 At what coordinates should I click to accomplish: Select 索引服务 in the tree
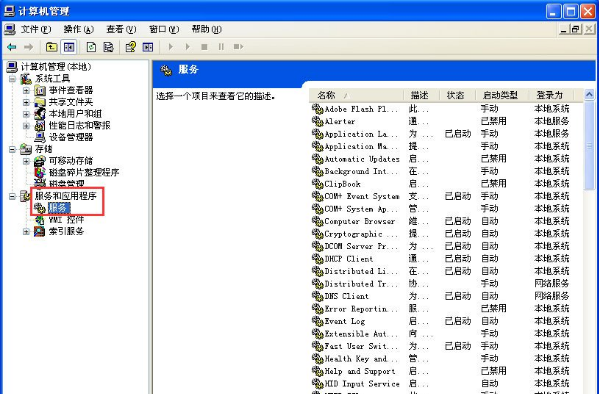(66, 231)
